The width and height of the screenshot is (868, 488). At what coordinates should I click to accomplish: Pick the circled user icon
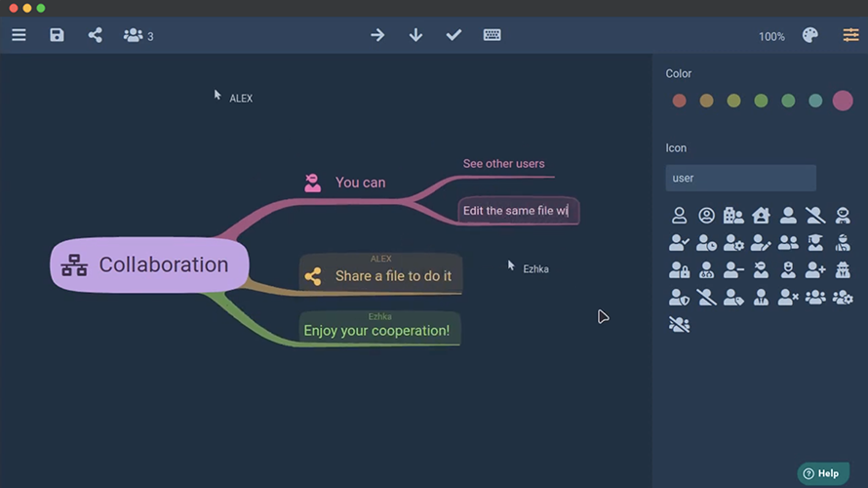tap(706, 216)
